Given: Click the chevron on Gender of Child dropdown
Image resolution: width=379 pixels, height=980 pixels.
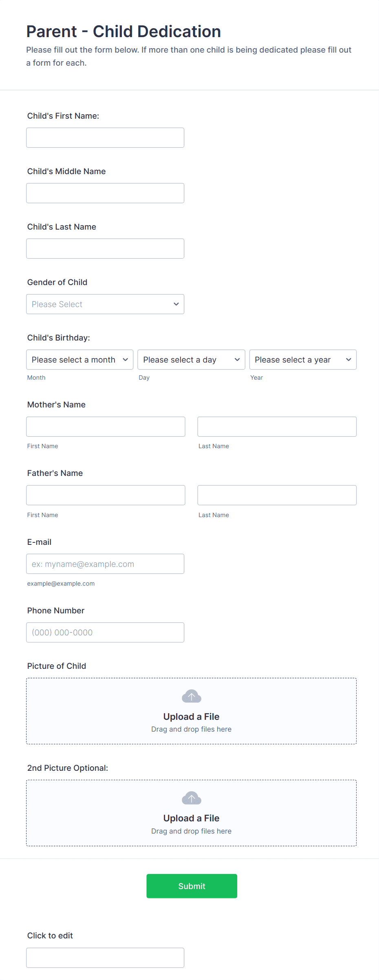Looking at the screenshot, I should tap(176, 304).
